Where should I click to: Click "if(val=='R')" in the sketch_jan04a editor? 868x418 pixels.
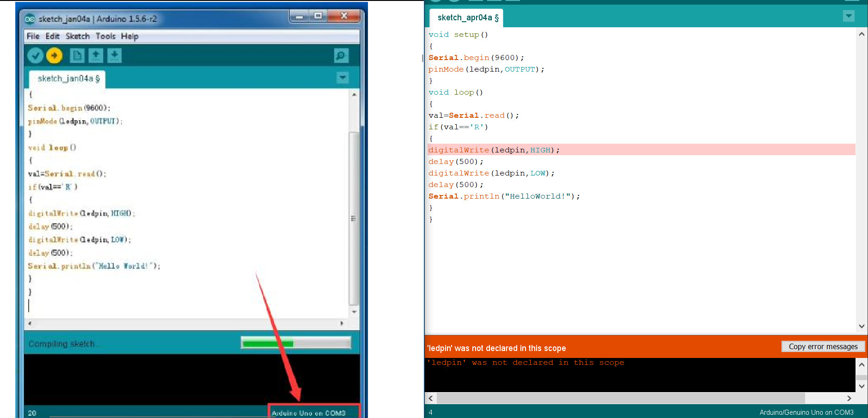53,187
